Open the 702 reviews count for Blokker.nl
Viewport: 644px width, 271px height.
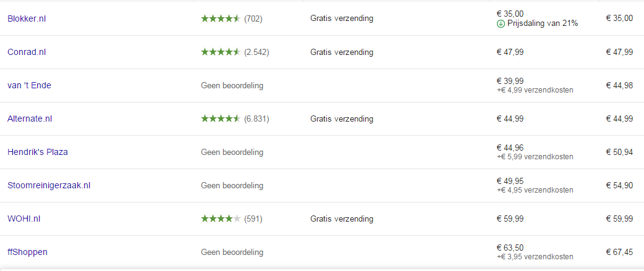point(253,19)
